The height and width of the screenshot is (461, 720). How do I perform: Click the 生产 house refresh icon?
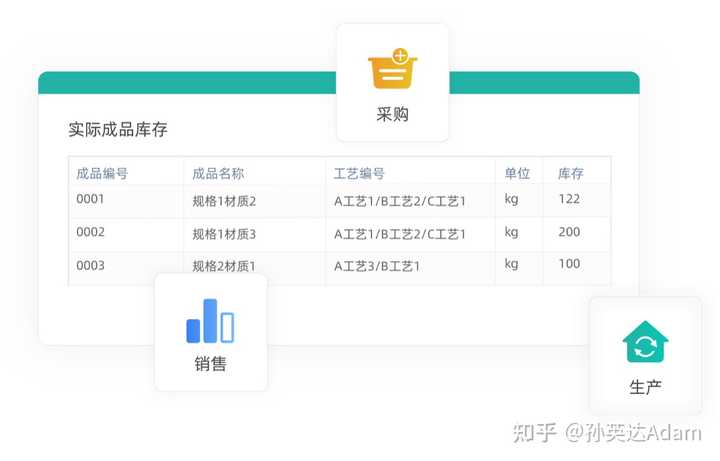(645, 341)
